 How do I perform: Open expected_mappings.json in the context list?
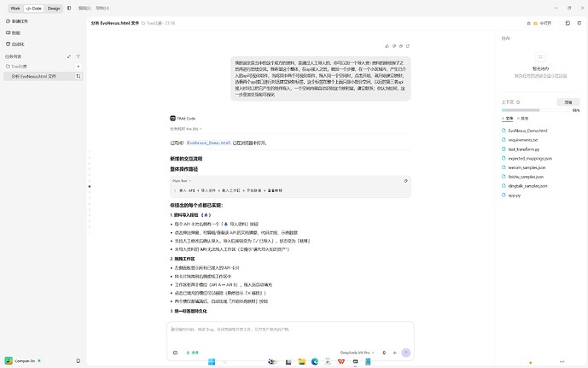pyautogui.click(x=530, y=158)
